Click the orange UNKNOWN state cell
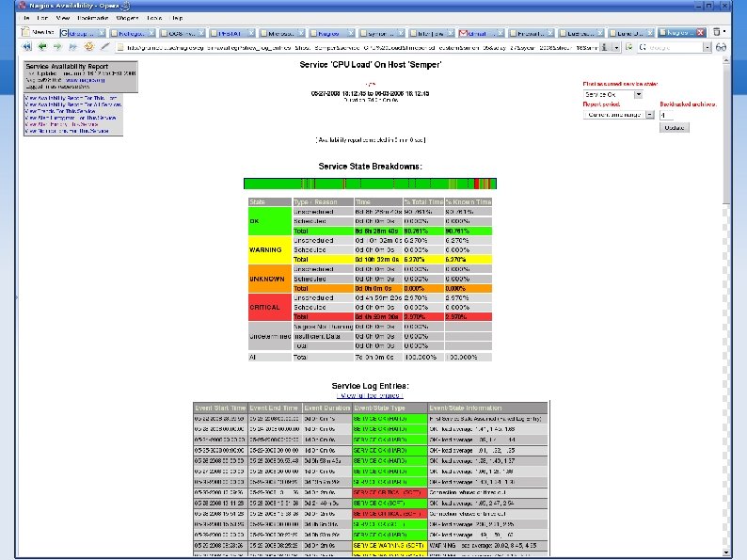747x560 pixels. (270, 279)
